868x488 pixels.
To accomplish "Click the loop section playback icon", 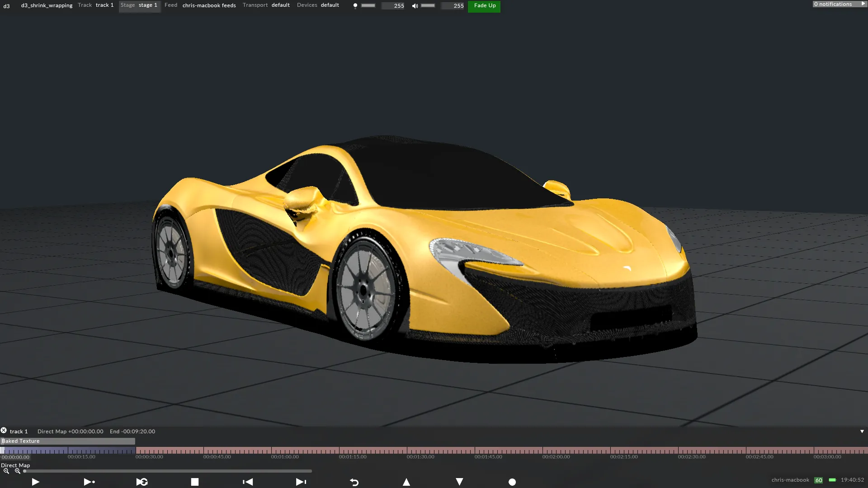I will click(142, 482).
